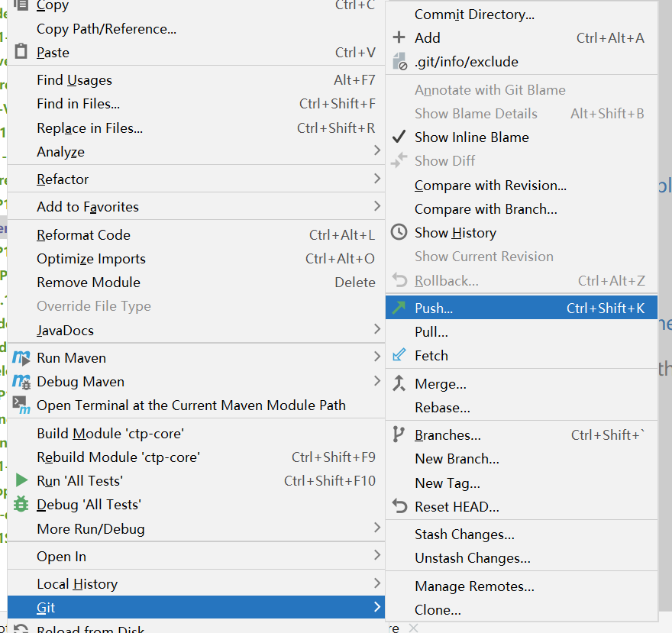The width and height of the screenshot is (672, 633).
Task: Click the Run Maven icon
Action: click(21, 358)
